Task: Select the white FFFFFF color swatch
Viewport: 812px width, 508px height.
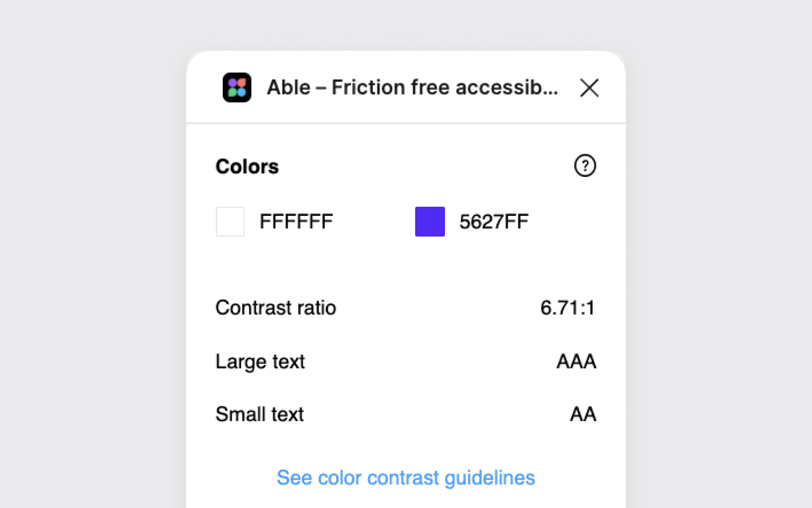Action: tap(230, 221)
